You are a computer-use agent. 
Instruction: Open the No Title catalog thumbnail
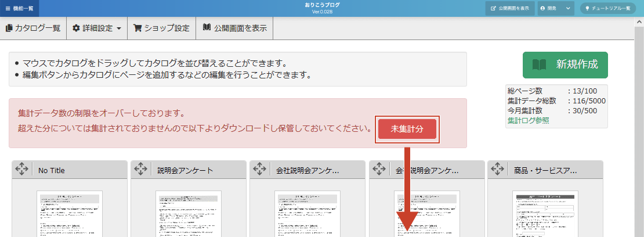pos(69,213)
